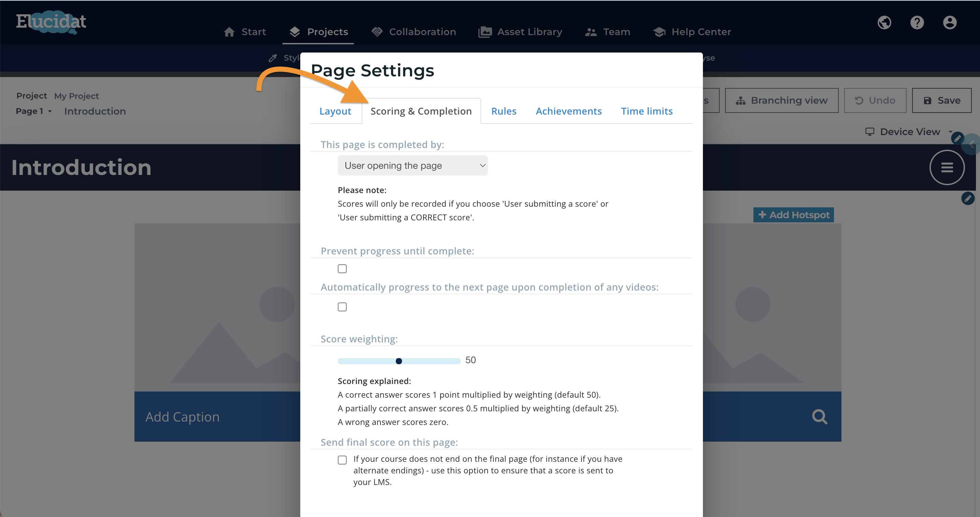Click the magnifier zoom icon on image caption
The width and height of the screenshot is (980, 517).
(x=820, y=417)
